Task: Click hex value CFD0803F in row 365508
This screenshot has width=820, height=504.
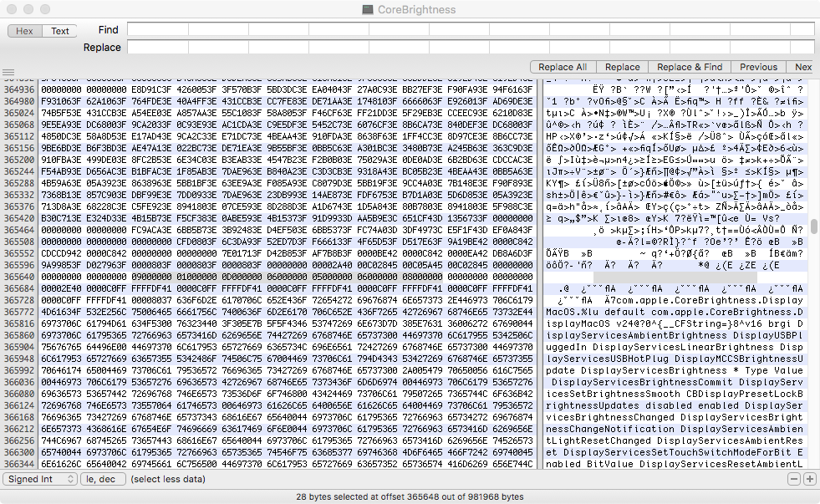Action: pyautogui.click(x=196, y=242)
